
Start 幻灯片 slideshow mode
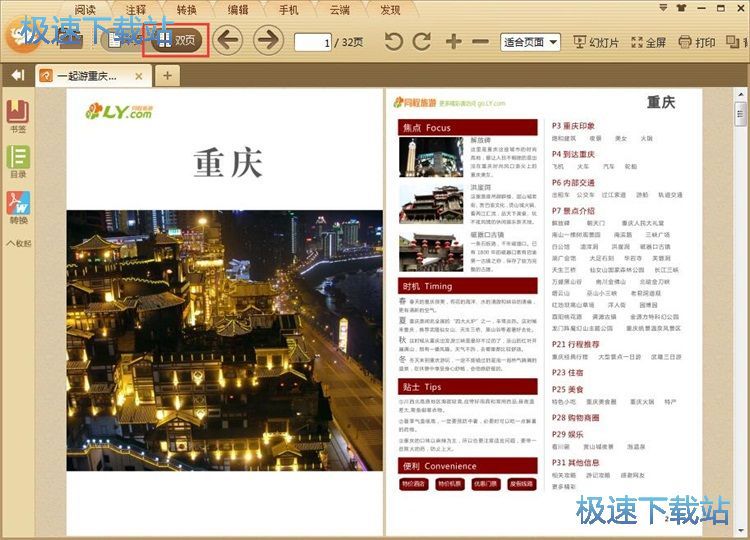coord(596,42)
